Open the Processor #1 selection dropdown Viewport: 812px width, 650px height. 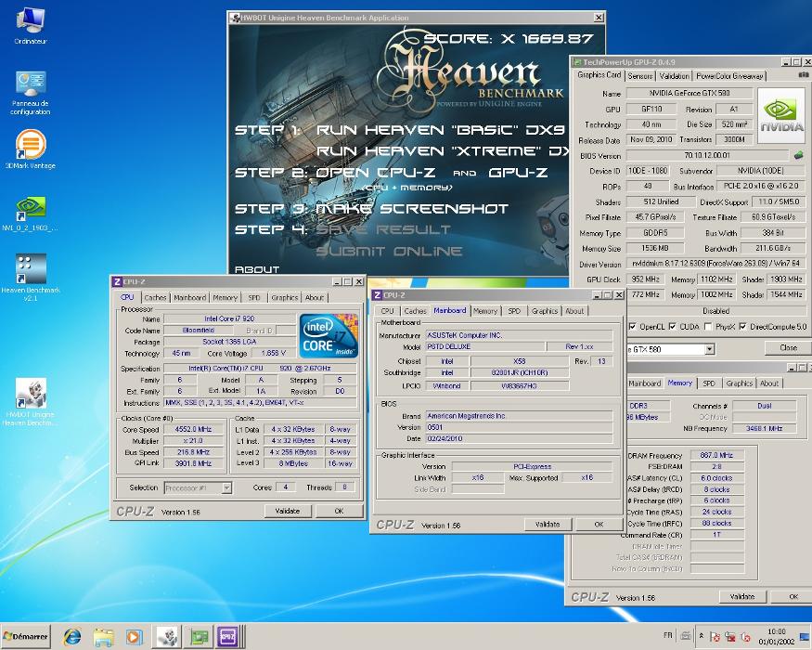click(x=226, y=487)
